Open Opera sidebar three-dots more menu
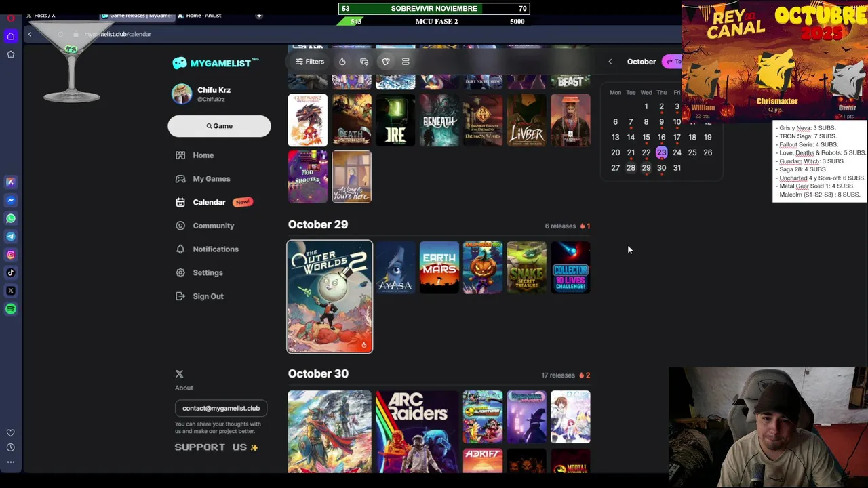Image resolution: width=868 pixels, height=488 pixels. [11, 462]
